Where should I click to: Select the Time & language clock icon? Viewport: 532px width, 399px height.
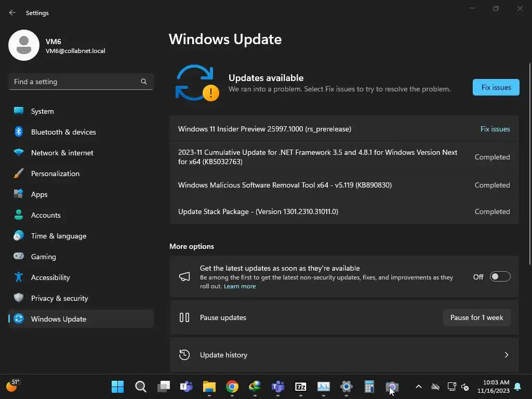coord(19,235)
